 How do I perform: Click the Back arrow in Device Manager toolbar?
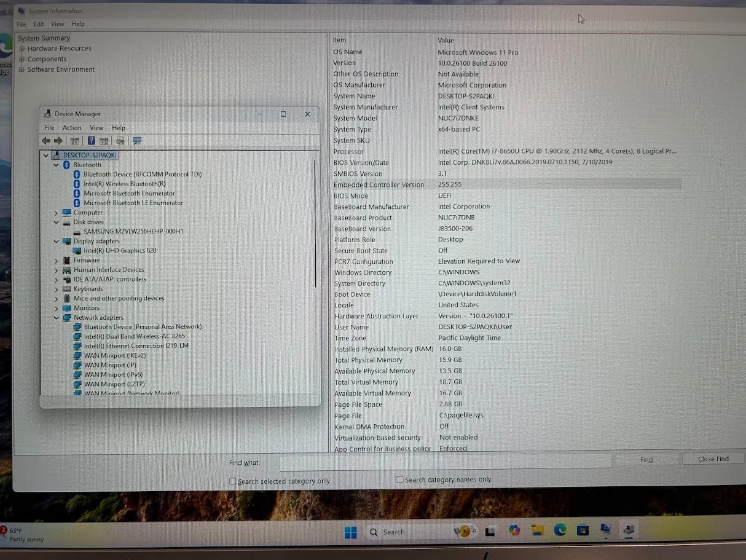pos(46,141)
